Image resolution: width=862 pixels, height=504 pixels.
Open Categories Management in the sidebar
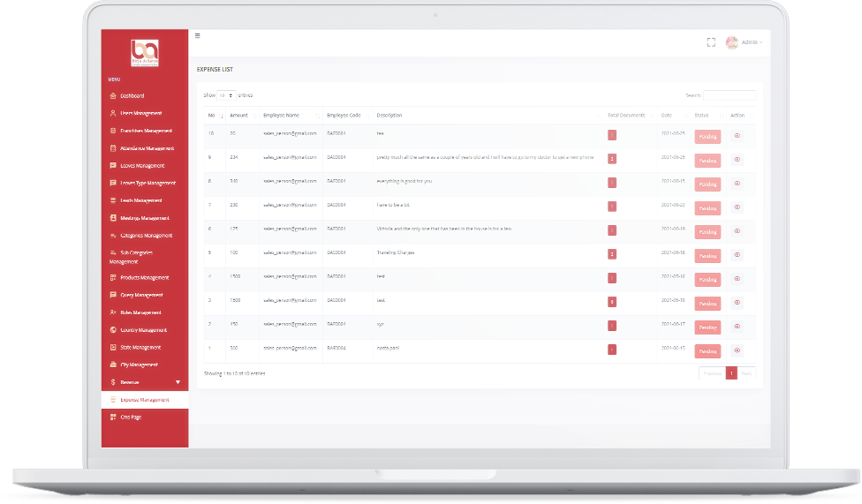coord(145,236)
